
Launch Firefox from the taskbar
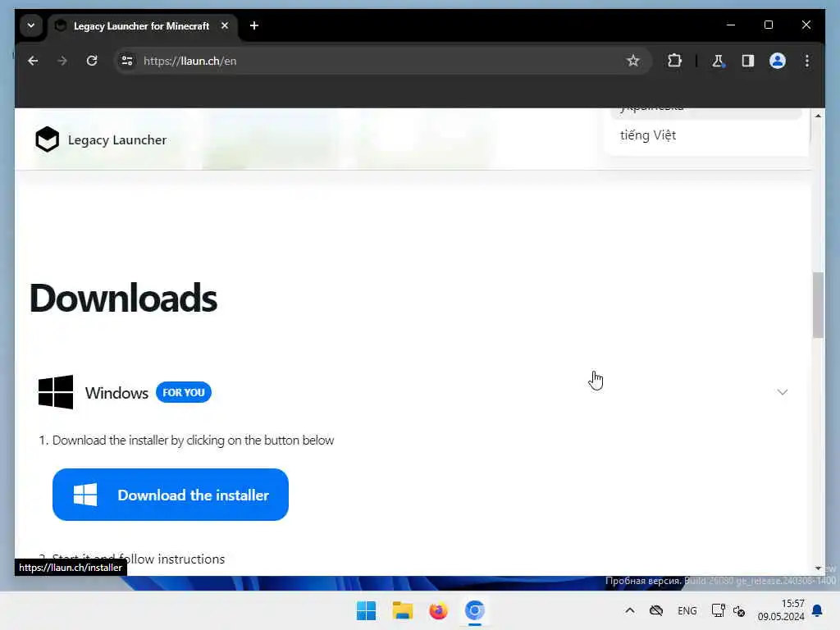click(x=438, y=610)
